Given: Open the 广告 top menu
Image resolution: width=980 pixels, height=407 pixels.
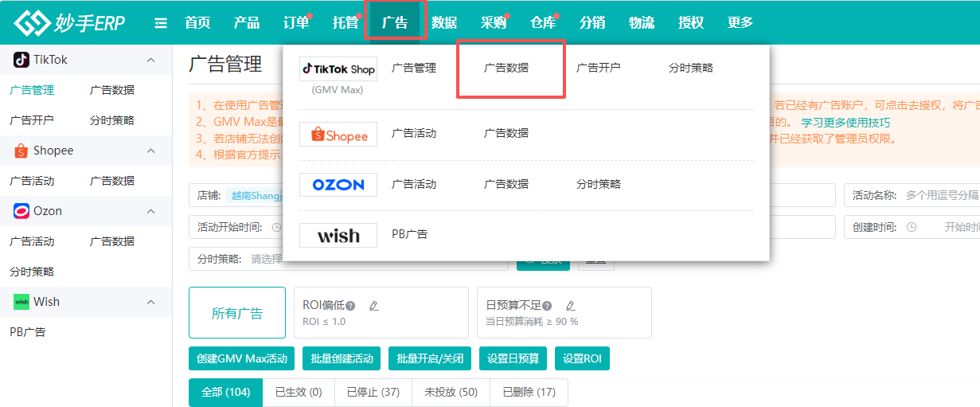Looking at the screenshot, I should tap(395, 22).
